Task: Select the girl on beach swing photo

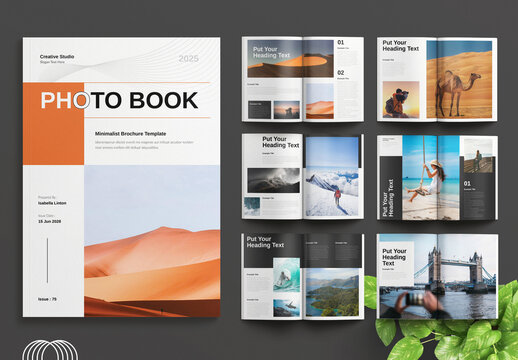Action: tap(431, 177)
